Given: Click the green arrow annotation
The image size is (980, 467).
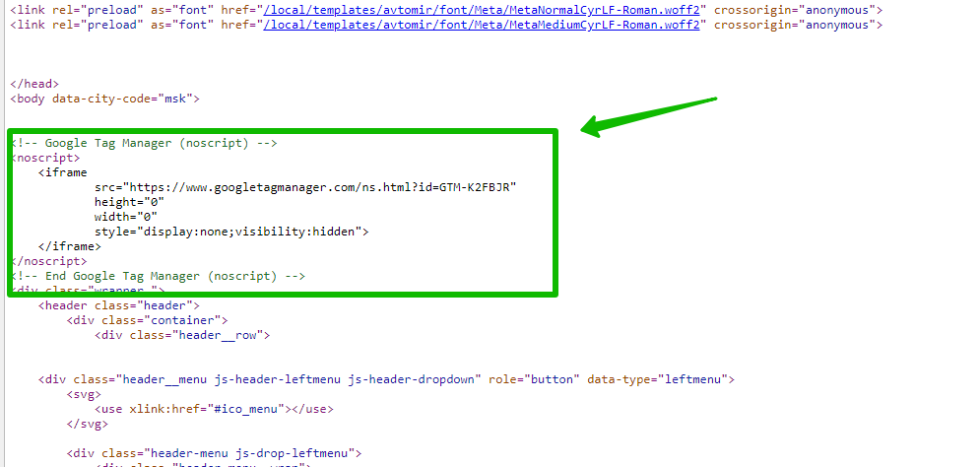Looking at the screenshot, I should (x=649, y=115).
